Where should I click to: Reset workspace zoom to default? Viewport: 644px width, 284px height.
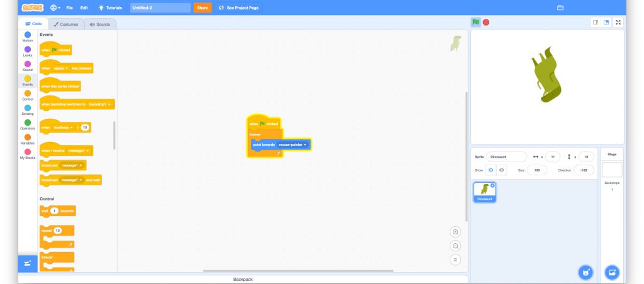(455, 259)
